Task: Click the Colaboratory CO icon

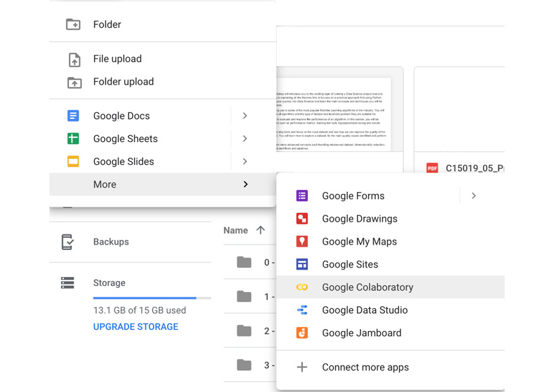Action: pyautogui.click(x=302, y=287)
